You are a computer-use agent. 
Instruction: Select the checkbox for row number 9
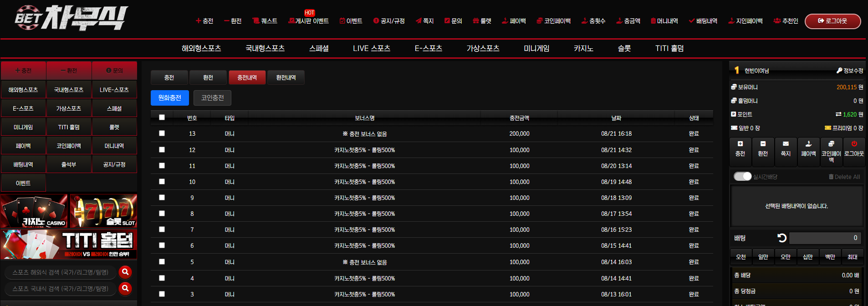[x=162, y=198]
